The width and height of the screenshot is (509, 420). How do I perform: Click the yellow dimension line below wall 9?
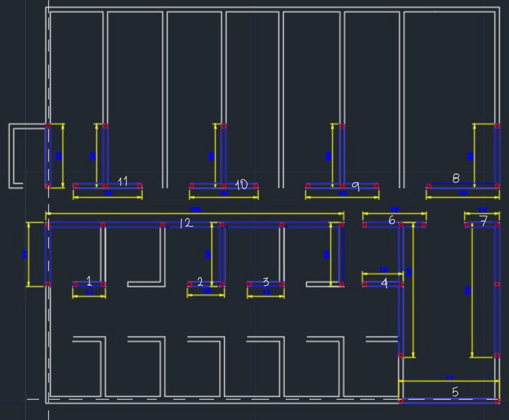click(x=342, y=197)
